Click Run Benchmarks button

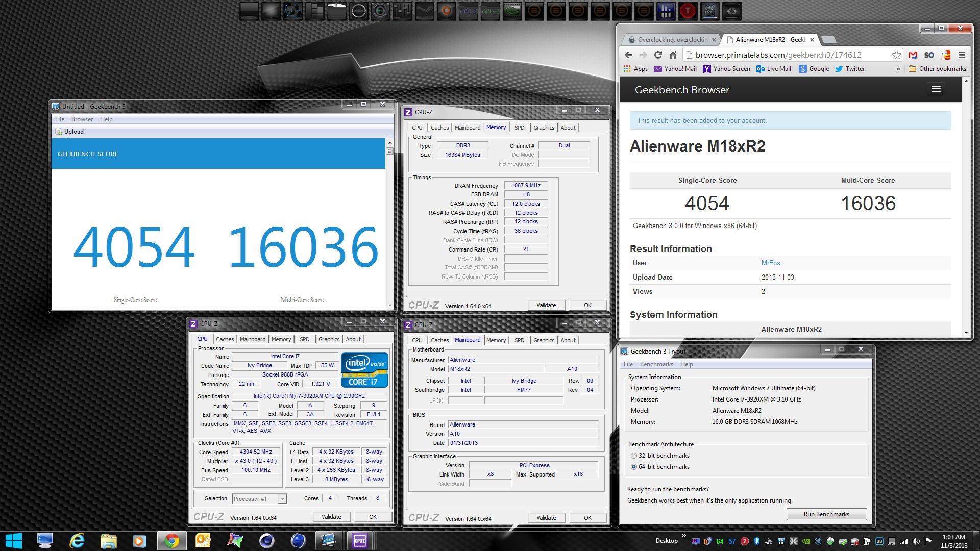click(826, 514)
